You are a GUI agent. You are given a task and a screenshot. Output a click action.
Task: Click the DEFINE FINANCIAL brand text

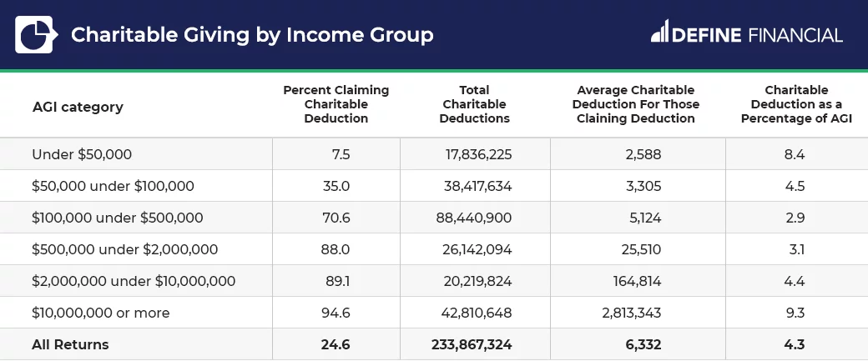point(758,35)
